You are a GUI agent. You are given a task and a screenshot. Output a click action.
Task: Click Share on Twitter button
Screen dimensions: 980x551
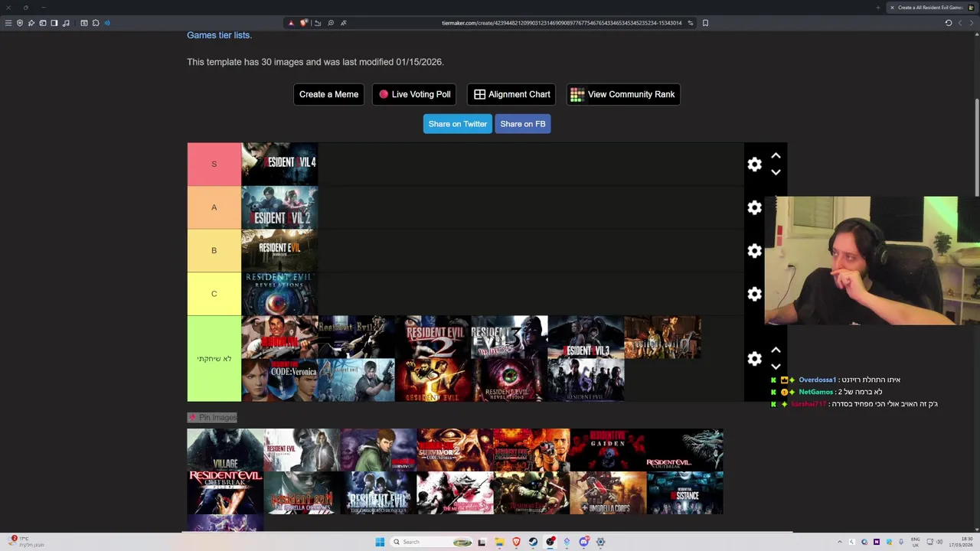[x=457, y=124]
